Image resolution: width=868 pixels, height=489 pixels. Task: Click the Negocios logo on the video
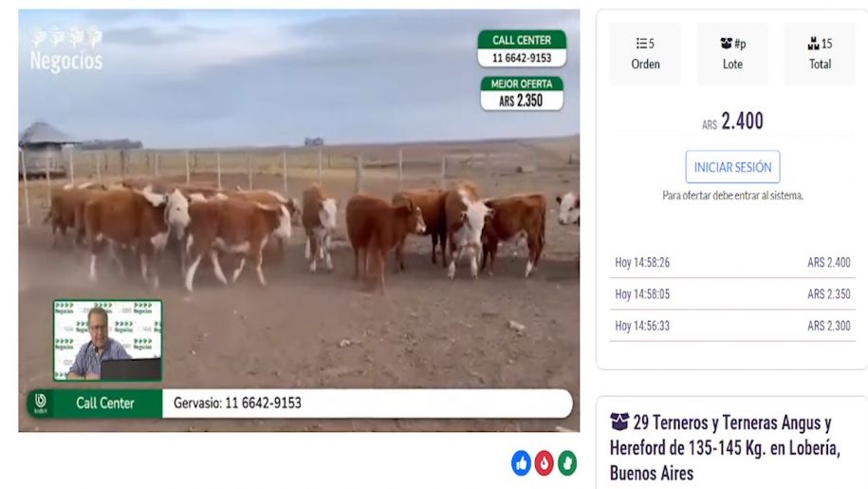[66, 49]
